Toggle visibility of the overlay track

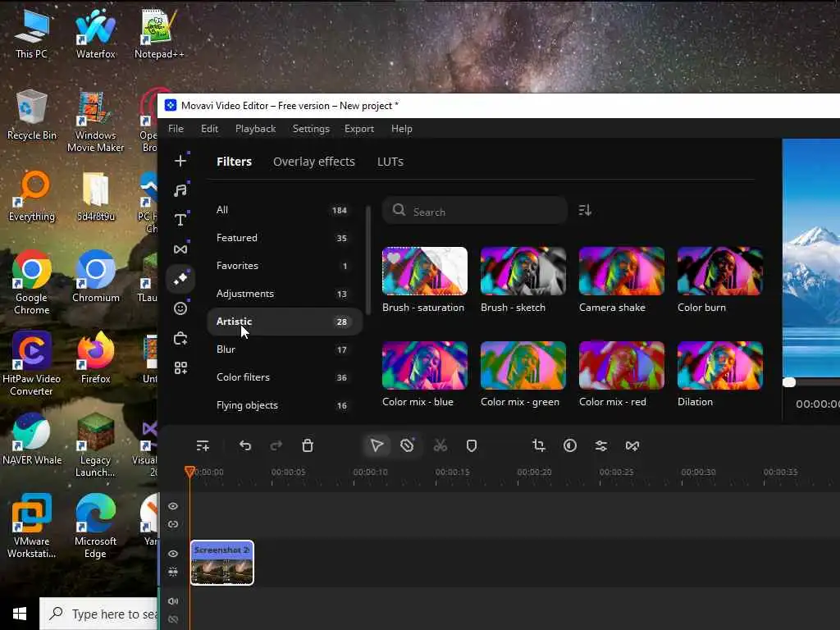[173, 506]
